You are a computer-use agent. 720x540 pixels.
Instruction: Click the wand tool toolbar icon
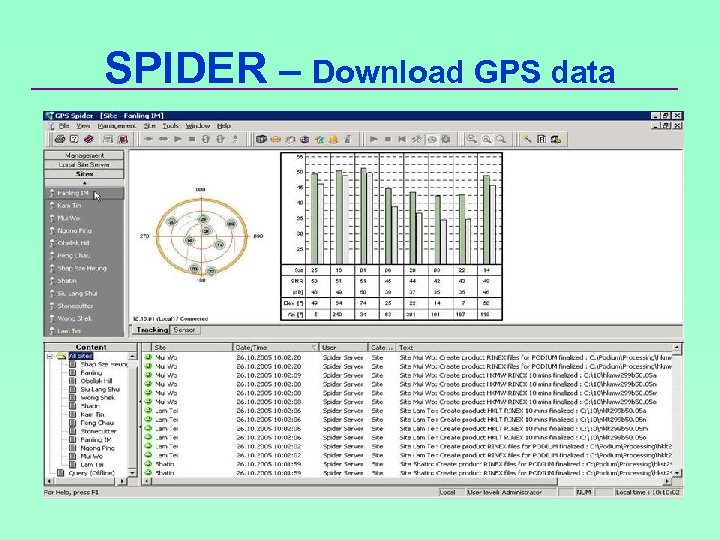(527, 139)
